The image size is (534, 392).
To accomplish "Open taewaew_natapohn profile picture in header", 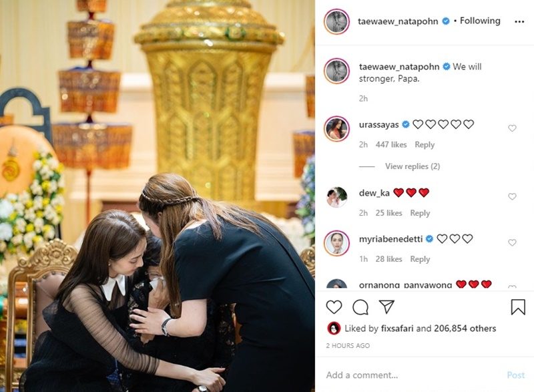I will point(336,21).
